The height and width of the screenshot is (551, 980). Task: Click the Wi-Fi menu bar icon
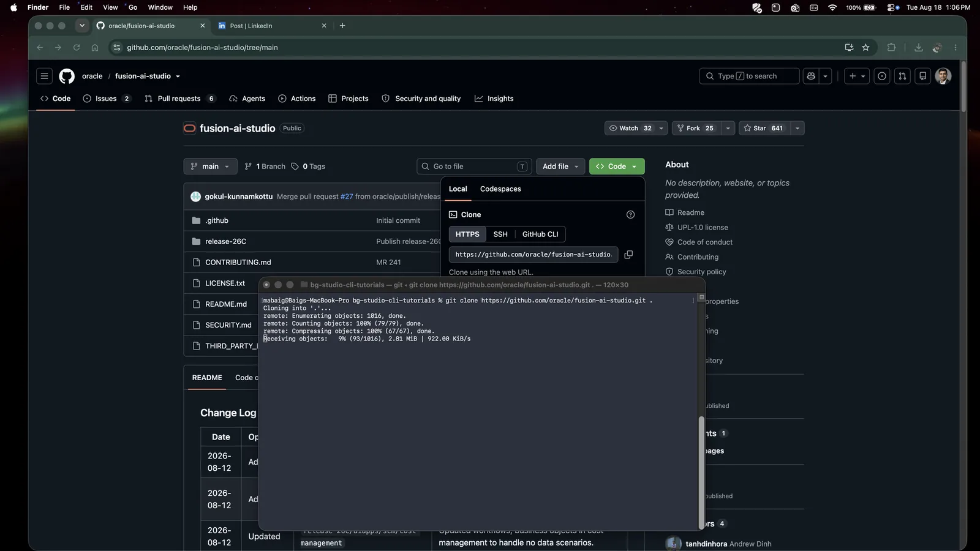pos(832,7)
